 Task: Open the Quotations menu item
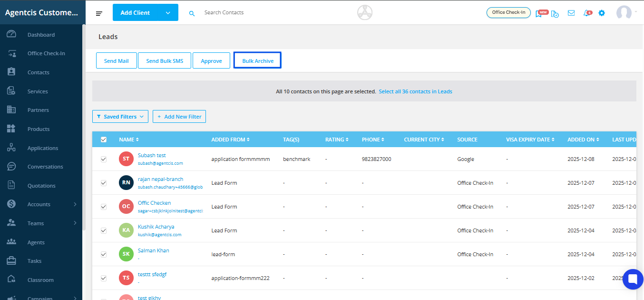tap(41, 186)
